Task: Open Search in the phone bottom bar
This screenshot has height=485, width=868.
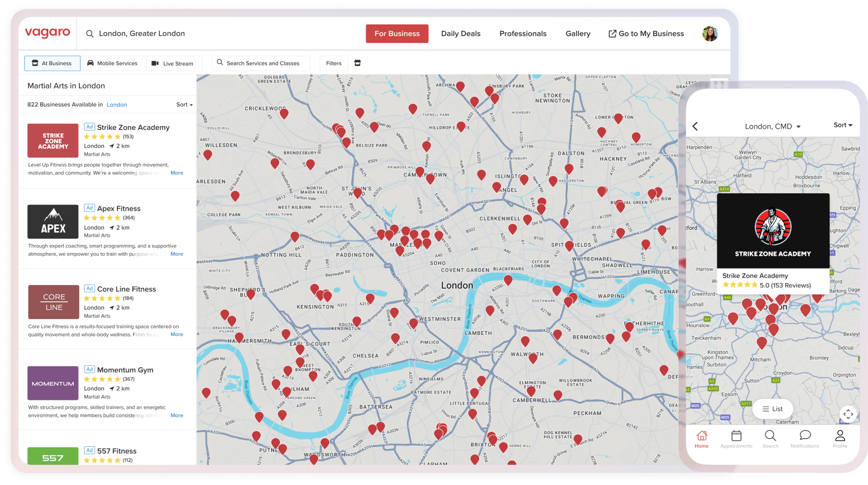Action: [x=770, y=439]
